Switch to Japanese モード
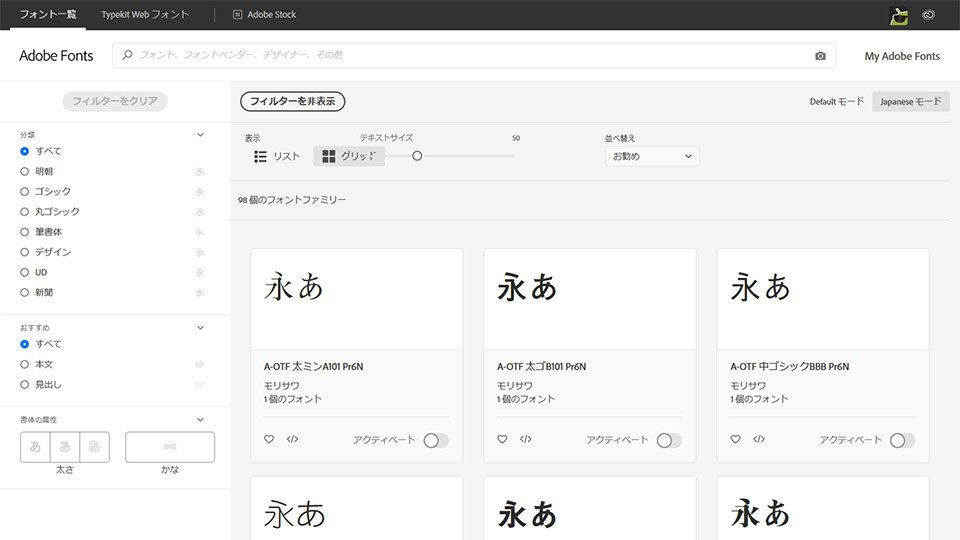Viewport: 960px width, 540px height. click(910, 102)
